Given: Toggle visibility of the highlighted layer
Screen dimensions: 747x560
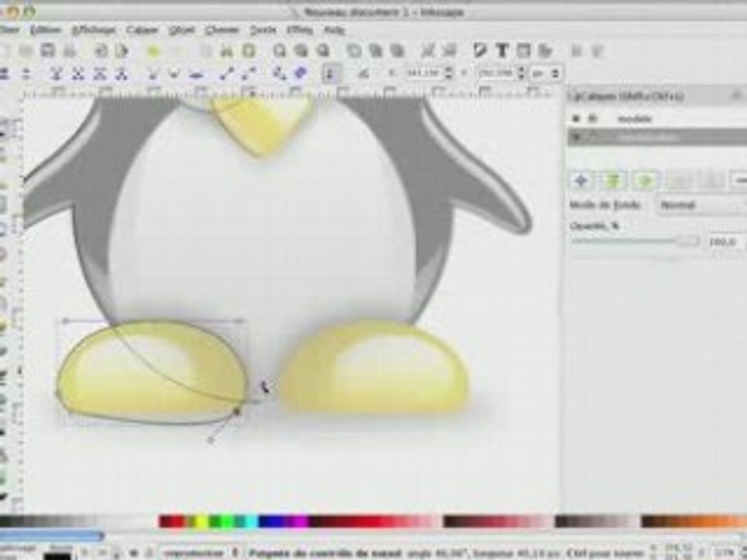Looking at the screenshot, I should pyautogui.click(x=577, y=138).
